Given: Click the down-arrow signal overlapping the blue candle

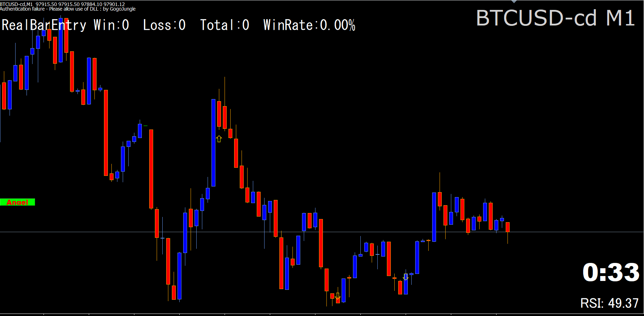Looking at the screenshot, I should (x=406, y=277).
